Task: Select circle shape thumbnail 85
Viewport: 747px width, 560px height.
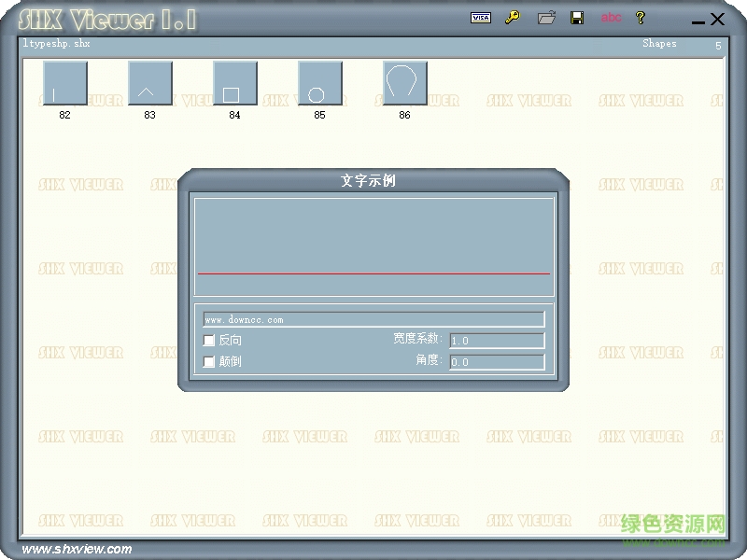Action: click(x=320, y=83)
